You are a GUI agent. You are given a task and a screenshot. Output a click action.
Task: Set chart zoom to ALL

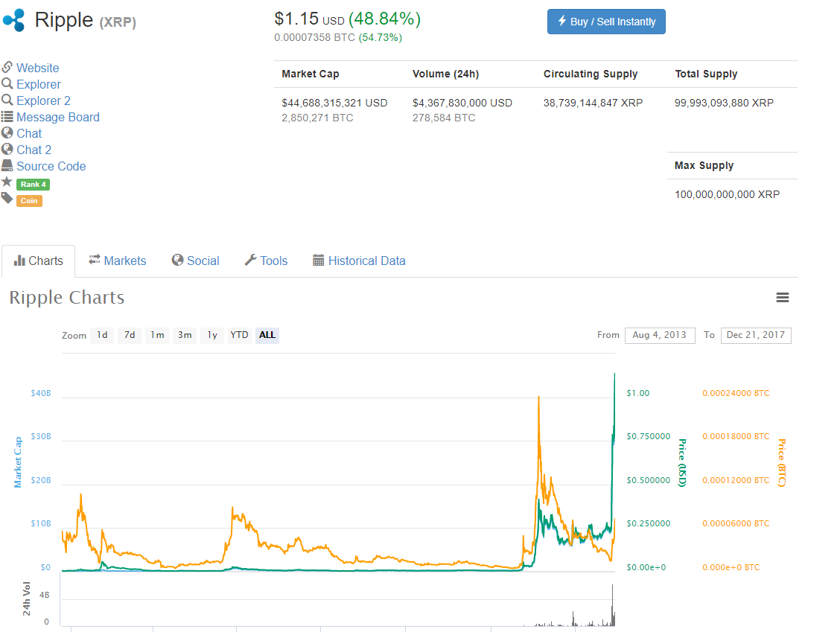point(267,335)
